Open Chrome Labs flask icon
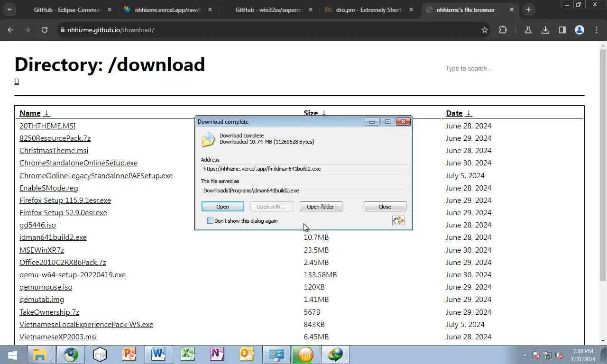This screenshot has width=607, height=364. [x=528, y=30]
